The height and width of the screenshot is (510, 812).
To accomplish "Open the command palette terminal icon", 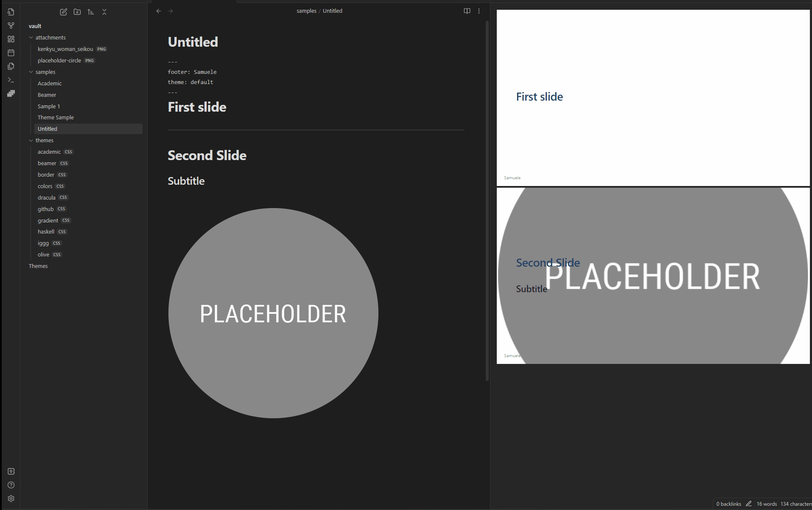I will coord(11,80).
